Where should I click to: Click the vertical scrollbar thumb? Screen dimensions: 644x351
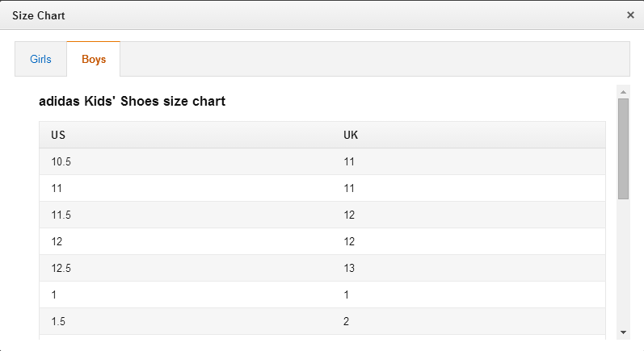624,148
